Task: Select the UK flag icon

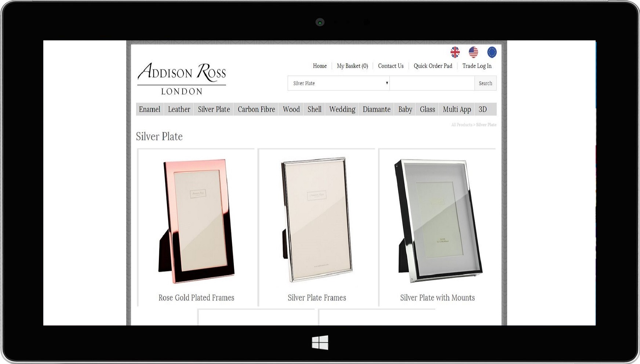Action: (455, 52)
